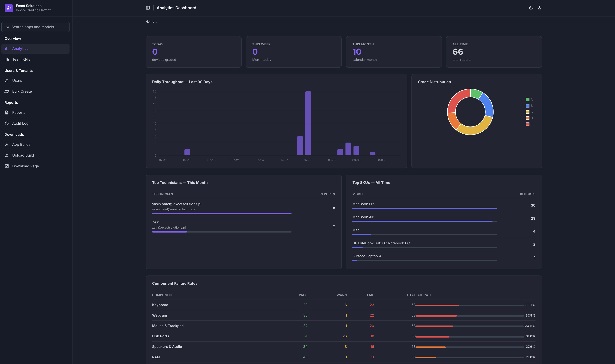Select the Zein technician row

point(243,226)
